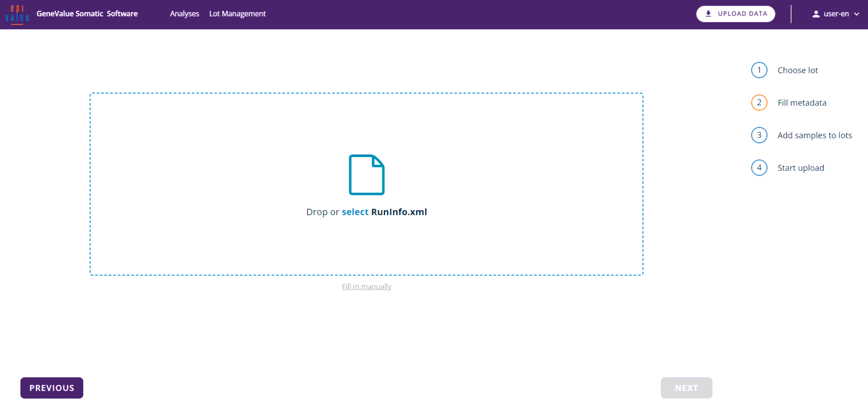Viewport: 868px width, 418px height.
Task: Click the epi value logo
Action: point(17,14)
